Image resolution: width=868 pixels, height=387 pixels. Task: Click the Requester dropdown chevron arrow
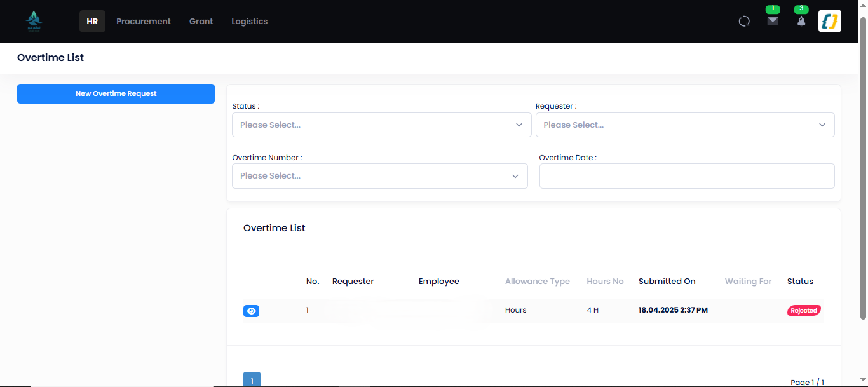point(822,125)
